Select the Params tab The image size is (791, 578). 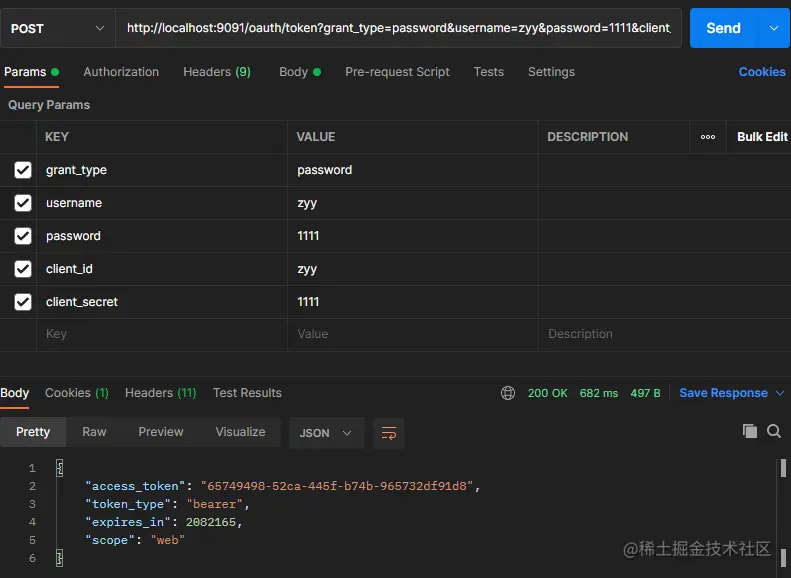pos(31,72)
